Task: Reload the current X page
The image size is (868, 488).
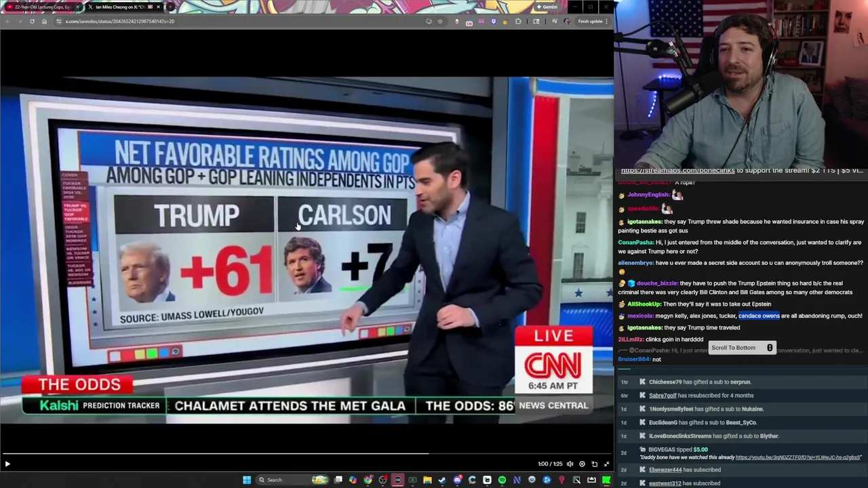Action: (32, 21)
